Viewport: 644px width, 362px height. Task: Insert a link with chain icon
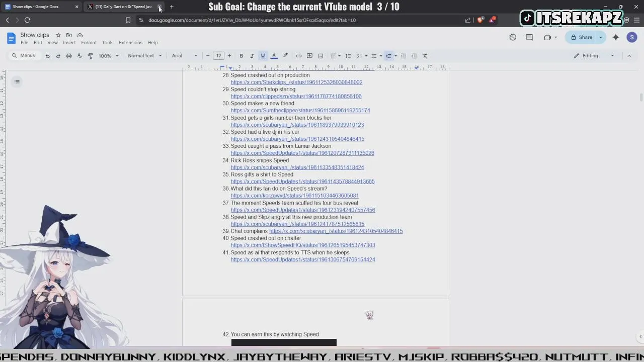[298, 56]
